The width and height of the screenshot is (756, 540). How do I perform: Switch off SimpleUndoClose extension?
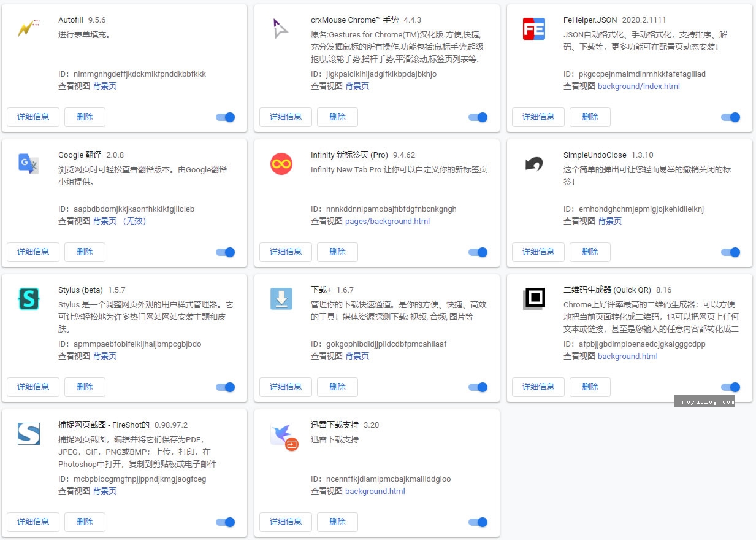(731, 252)
